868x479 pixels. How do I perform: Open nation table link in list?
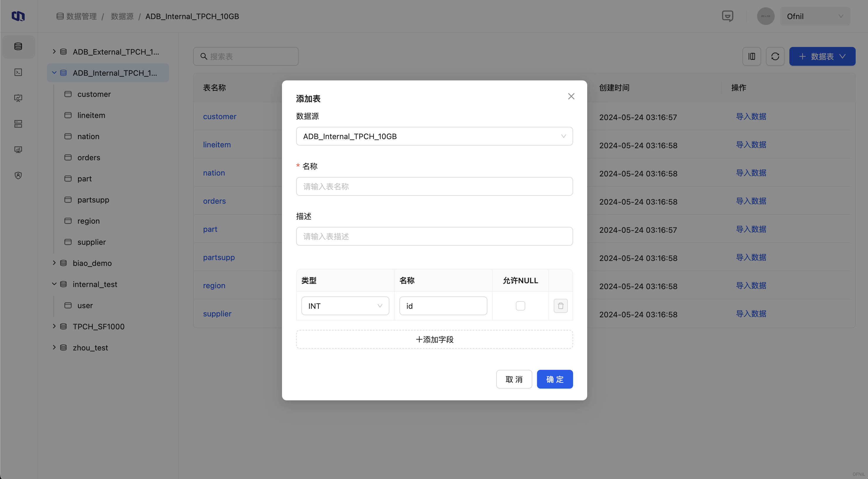click(214, 173)
